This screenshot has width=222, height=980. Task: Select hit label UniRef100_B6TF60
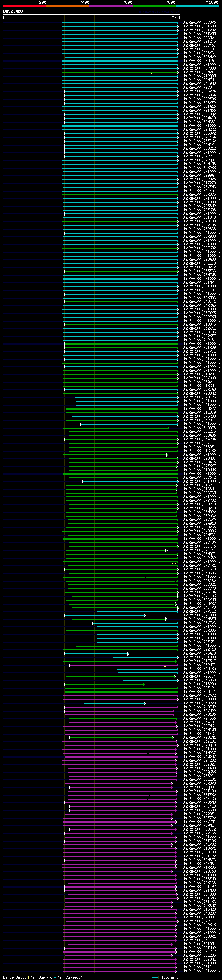click(199, 795)
